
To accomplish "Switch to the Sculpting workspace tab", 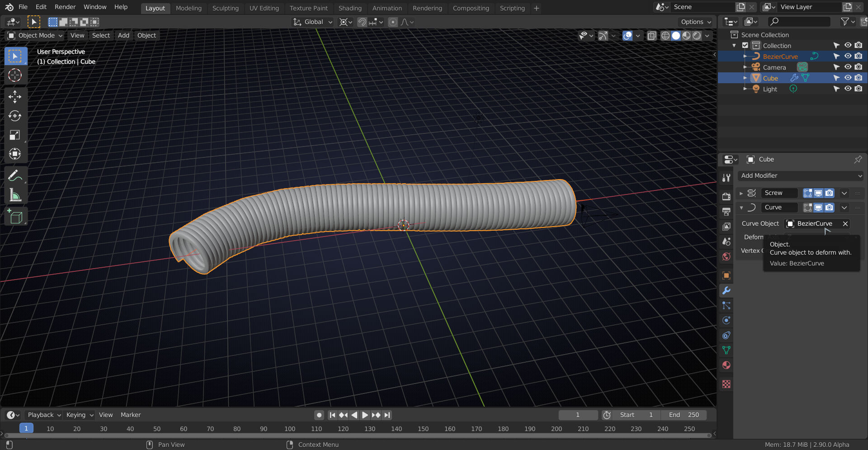I will tap(225, 8).
